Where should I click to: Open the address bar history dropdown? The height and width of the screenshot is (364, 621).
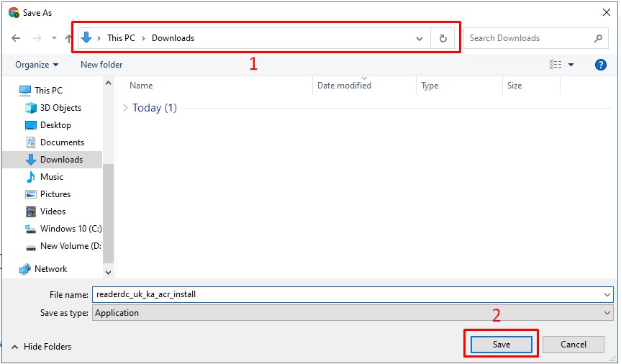coord(420,38)
